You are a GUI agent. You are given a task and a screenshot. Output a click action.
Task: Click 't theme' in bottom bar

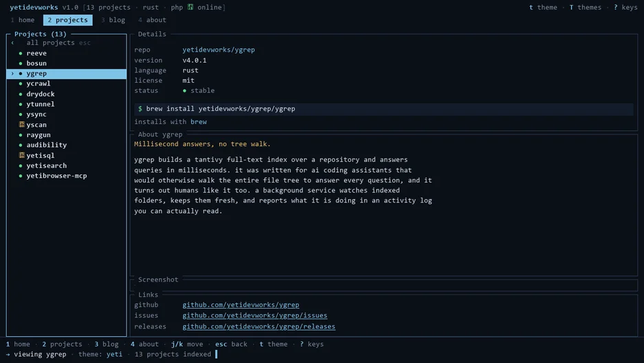coord(274,344)
